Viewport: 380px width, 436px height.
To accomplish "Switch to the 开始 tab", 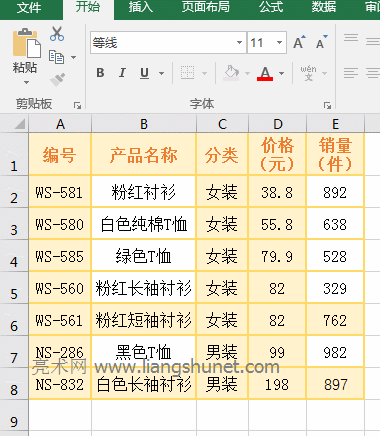I will click(x=88, y=7).
